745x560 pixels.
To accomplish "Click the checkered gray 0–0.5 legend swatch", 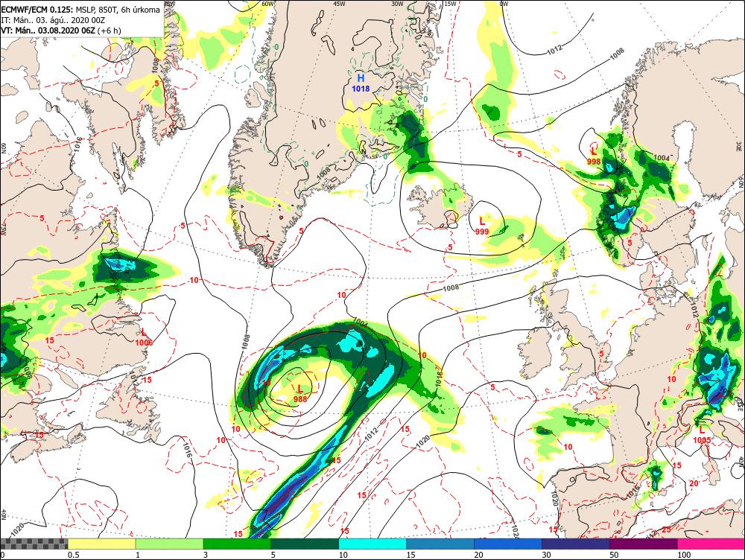I will coord(34,544).
